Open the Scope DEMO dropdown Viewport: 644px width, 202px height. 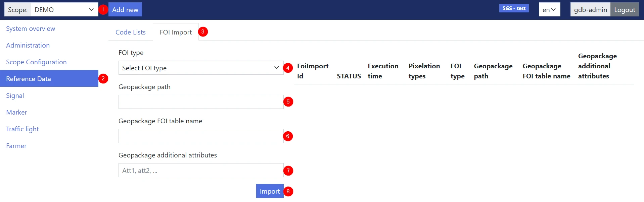point(64,10)
